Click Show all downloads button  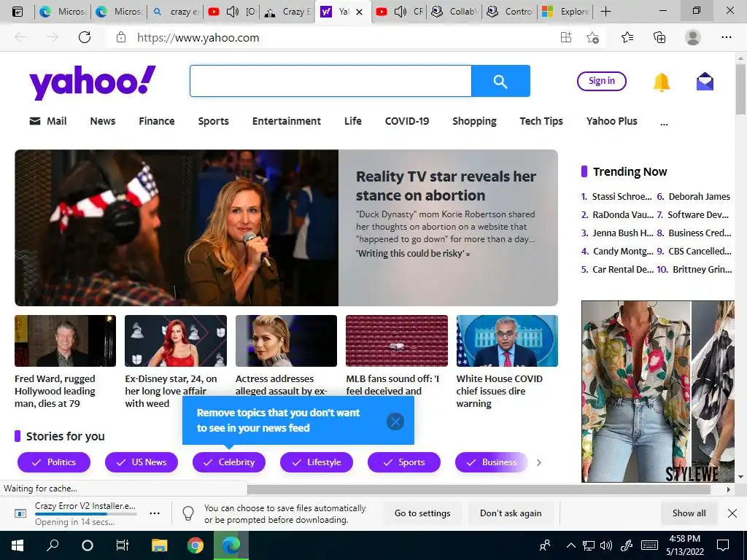689,513
